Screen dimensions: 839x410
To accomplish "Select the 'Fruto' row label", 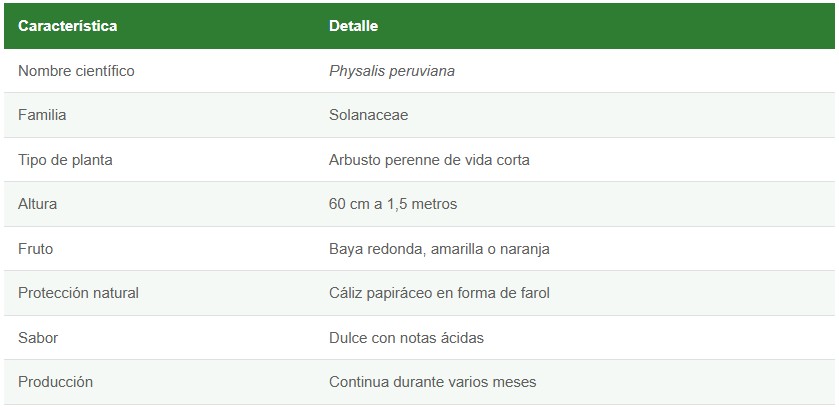I will [35, 248].
